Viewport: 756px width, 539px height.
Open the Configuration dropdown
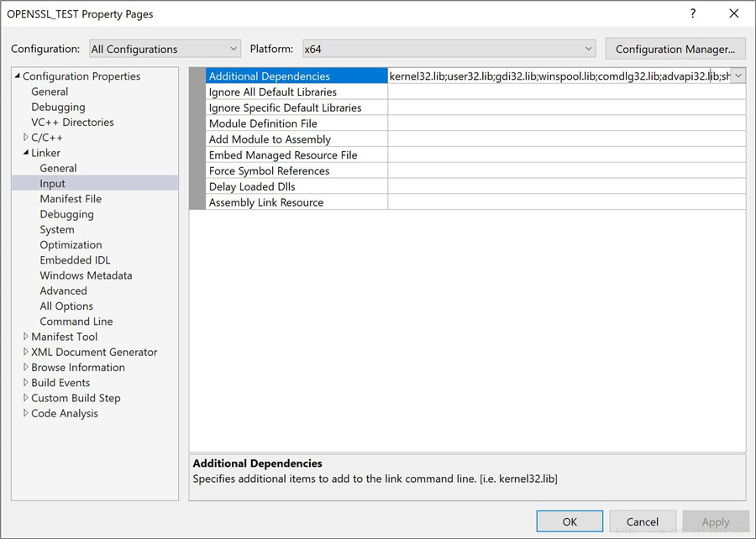(x=165, y=49)
